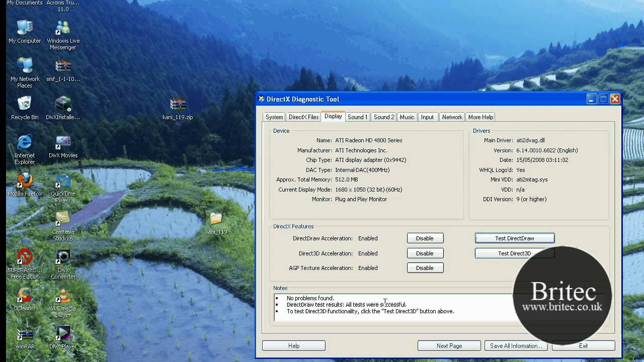Disable Direct3D Acceleration
This screenshot has height=362, width=644.
[425, 253]
